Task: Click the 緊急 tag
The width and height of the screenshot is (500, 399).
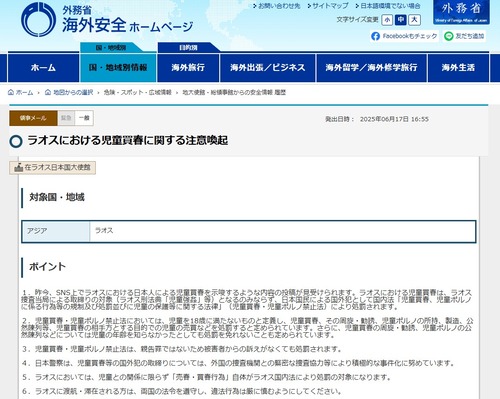Action: tap(66, 118)
